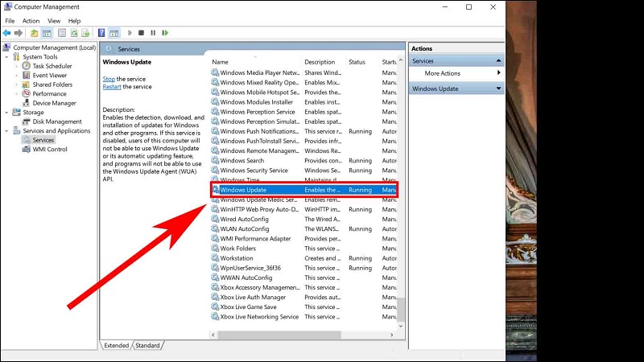Image resolution: width=644 pixels, height=362 pixels.
Task: Sort services by the Status column header
Action: coord(357,62)
